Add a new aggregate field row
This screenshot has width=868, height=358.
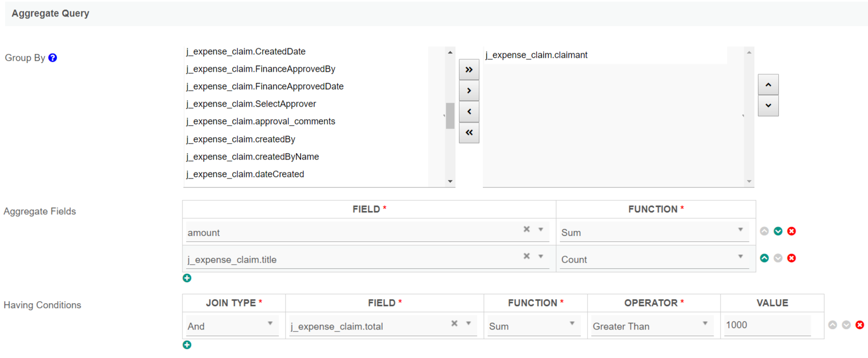point(187,278)
